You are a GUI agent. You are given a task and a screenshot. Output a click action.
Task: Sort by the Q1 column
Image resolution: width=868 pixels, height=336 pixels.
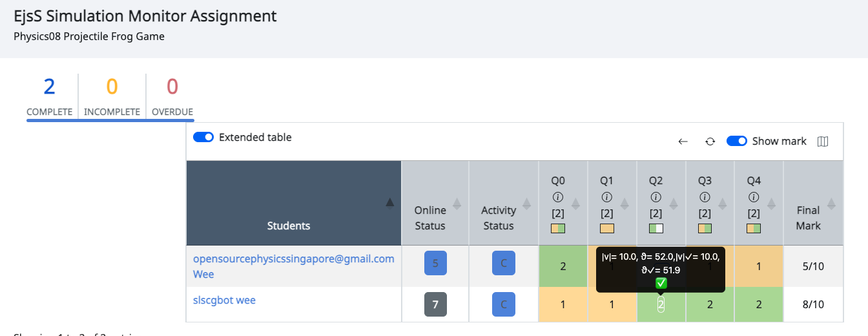point(625,204)
